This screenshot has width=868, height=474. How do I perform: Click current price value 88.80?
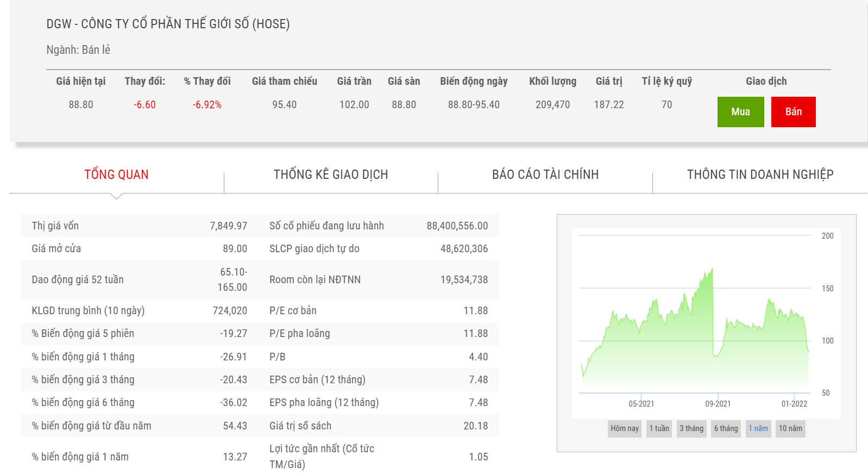[x=81, y=105]
